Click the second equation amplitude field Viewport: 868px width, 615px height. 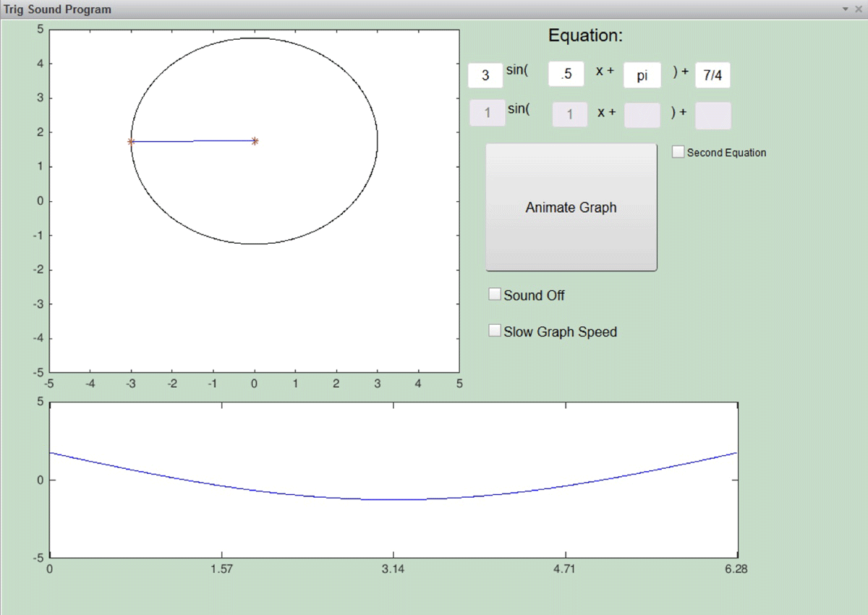[x=487, y=112]
